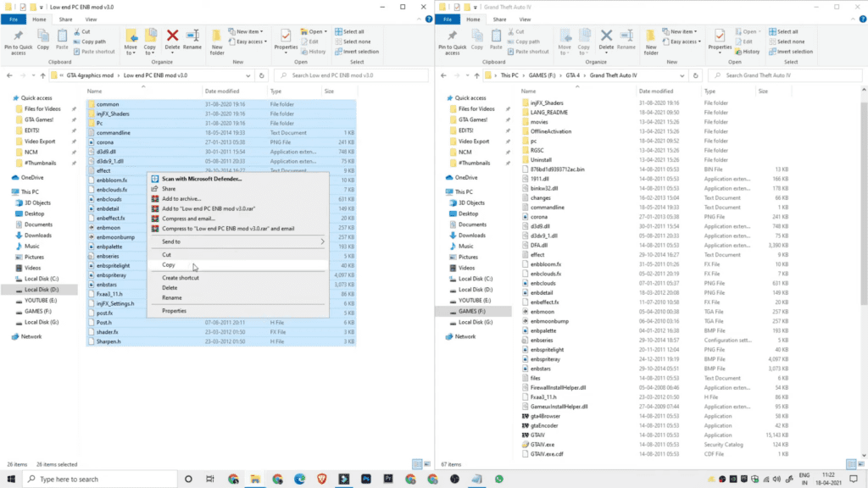The image size is (868, 488).
Task: Switch to View tab in Grand Theft Auto IV window
Action: 524,18
